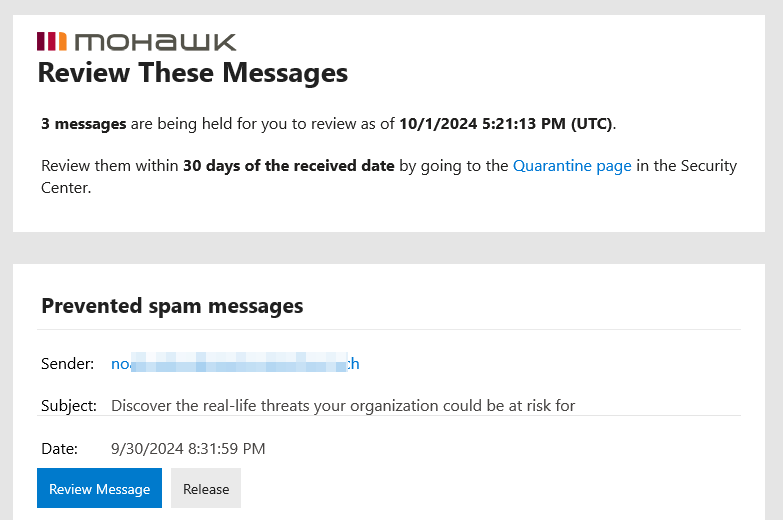Click the MOHAWK wordmark text
783x520 pixels.
click(x=155, y=41)
